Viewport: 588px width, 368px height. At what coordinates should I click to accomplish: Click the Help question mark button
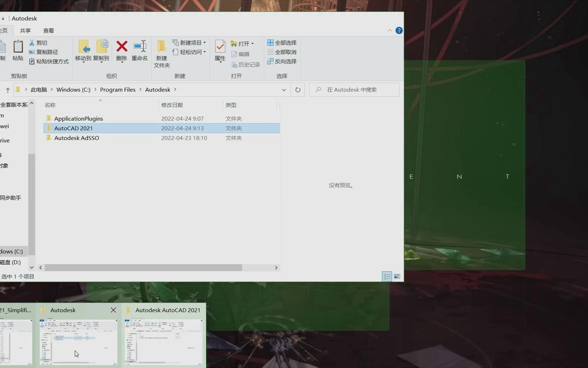[x=399, y=30]
